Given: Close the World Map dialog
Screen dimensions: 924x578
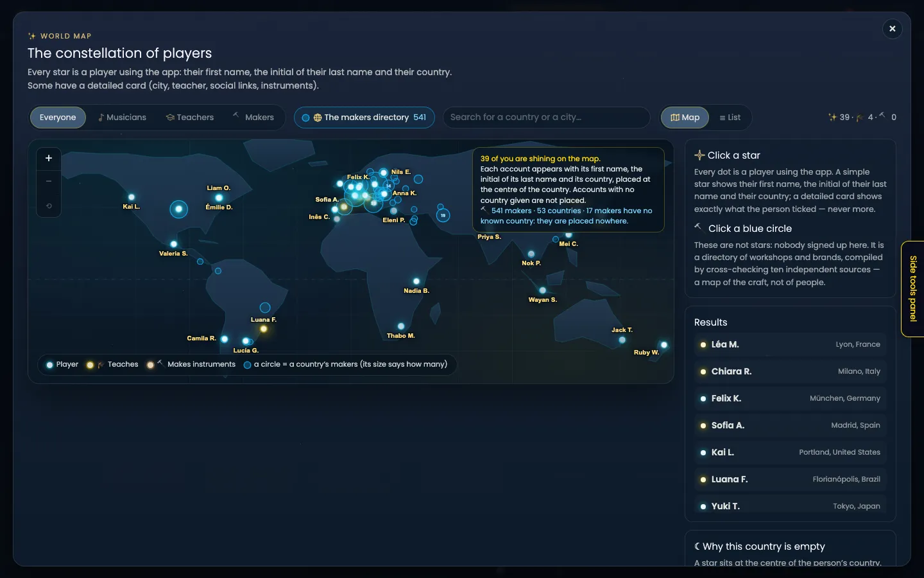Looking at the screenshot, I should point(893,29).
